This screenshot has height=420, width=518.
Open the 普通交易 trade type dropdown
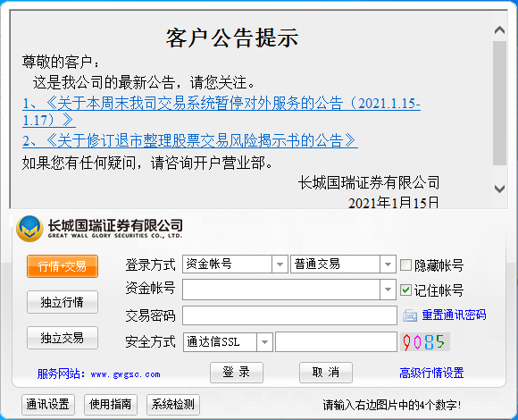(388, 264)
